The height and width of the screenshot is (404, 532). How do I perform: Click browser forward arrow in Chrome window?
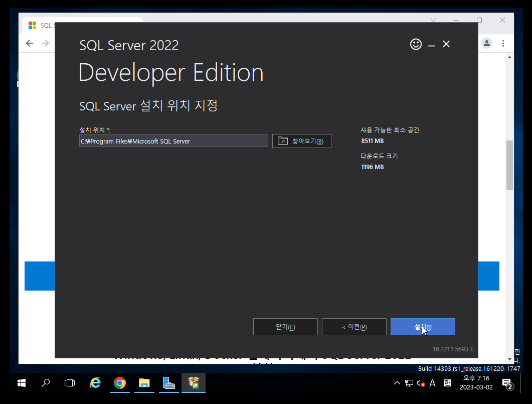point(46,43)
